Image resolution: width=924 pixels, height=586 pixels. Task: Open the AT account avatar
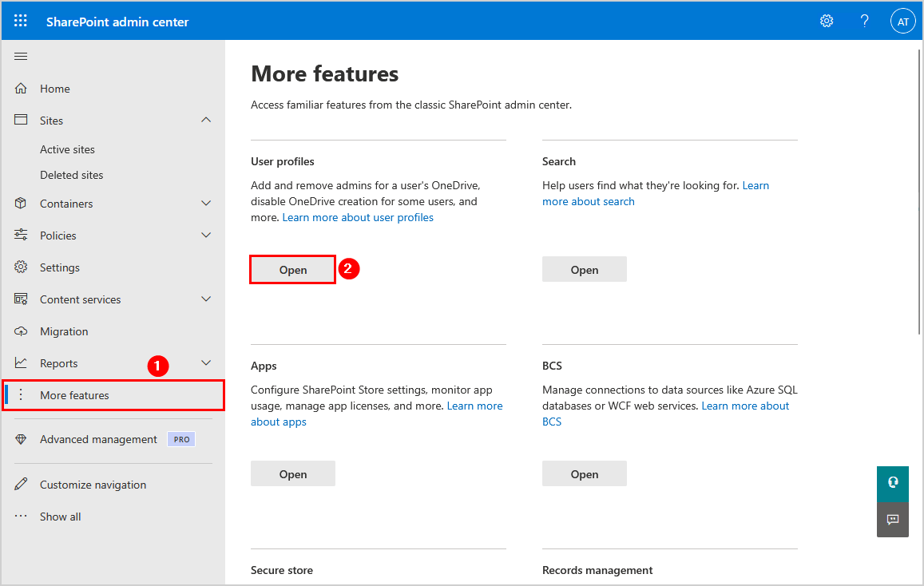click(902, 22)
